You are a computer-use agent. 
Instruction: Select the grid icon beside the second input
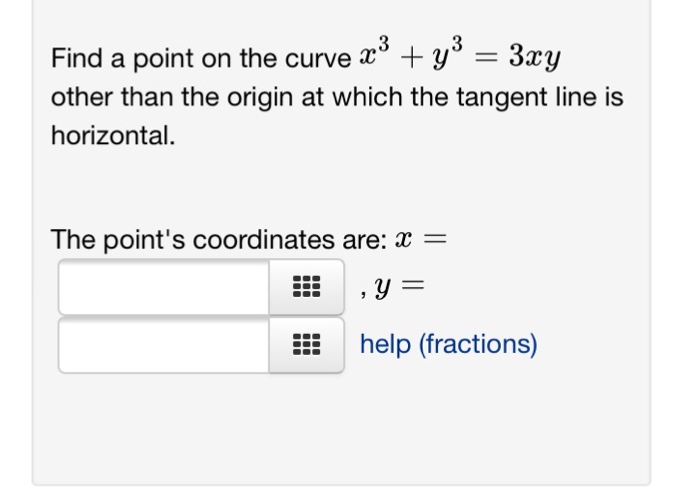[x=306, y=345]
